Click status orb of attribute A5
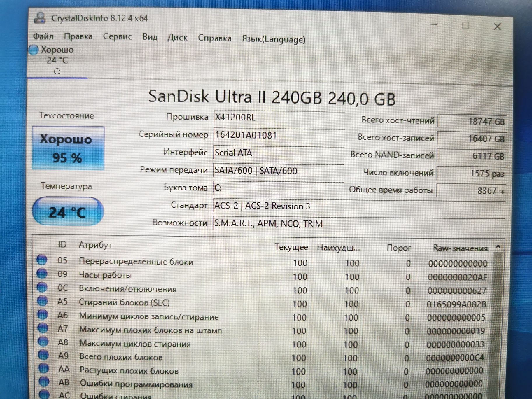The height and width of the screenshot is (399, 532). [43, 301]
